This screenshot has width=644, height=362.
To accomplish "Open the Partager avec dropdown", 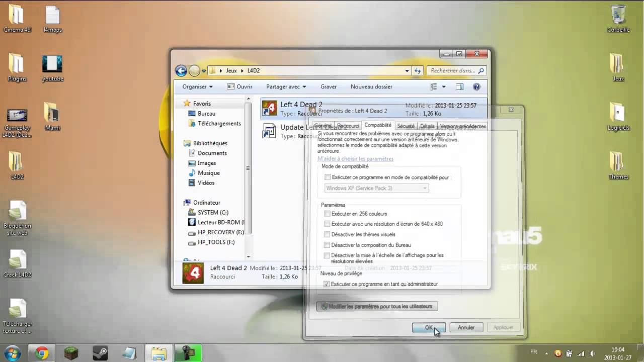I will pos(286,86).
